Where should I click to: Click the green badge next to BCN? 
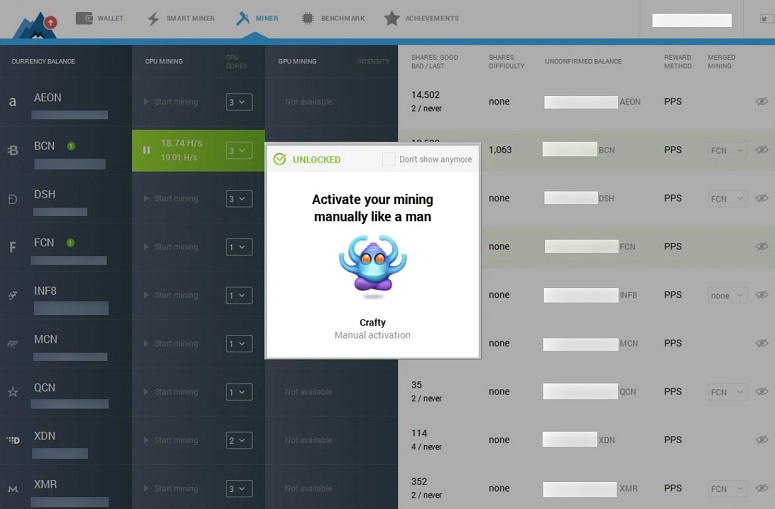71,146
